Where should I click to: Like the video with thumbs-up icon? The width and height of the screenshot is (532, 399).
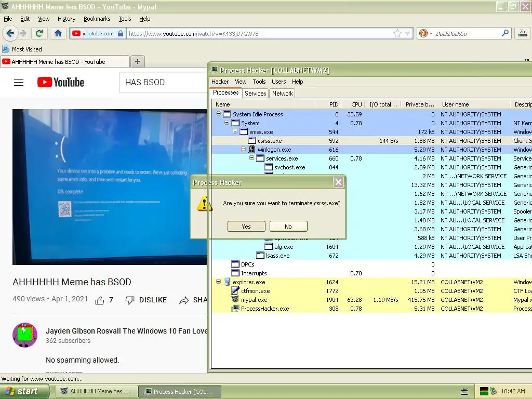[100, 300]
